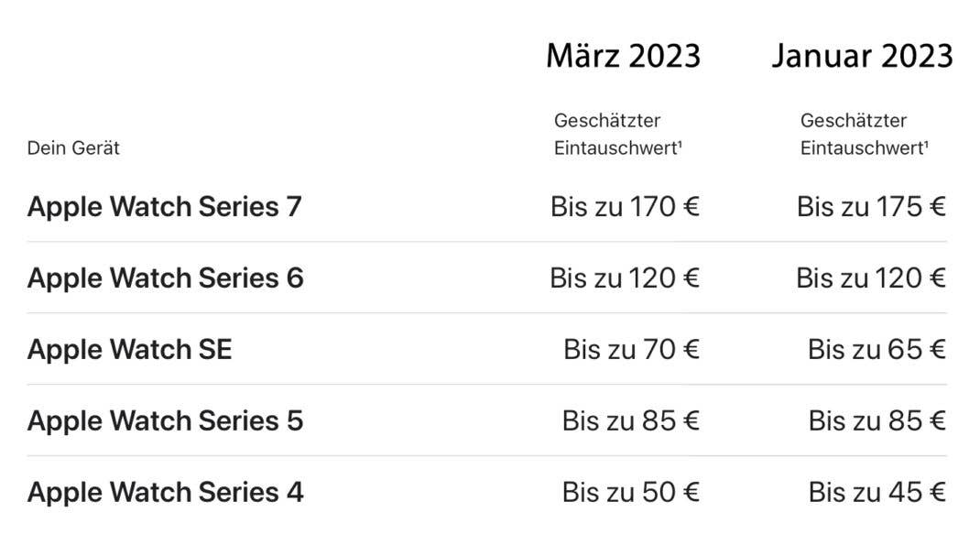The image size is (980, 545).
Task: Click the Bis zu 170 € value
Action: [625, 206]
